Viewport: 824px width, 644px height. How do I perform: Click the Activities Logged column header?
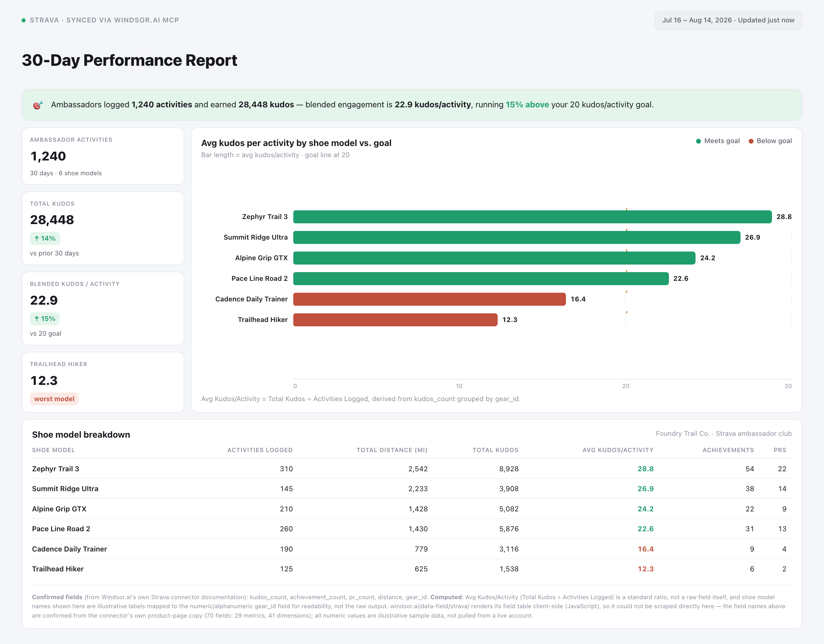point(260,450)
